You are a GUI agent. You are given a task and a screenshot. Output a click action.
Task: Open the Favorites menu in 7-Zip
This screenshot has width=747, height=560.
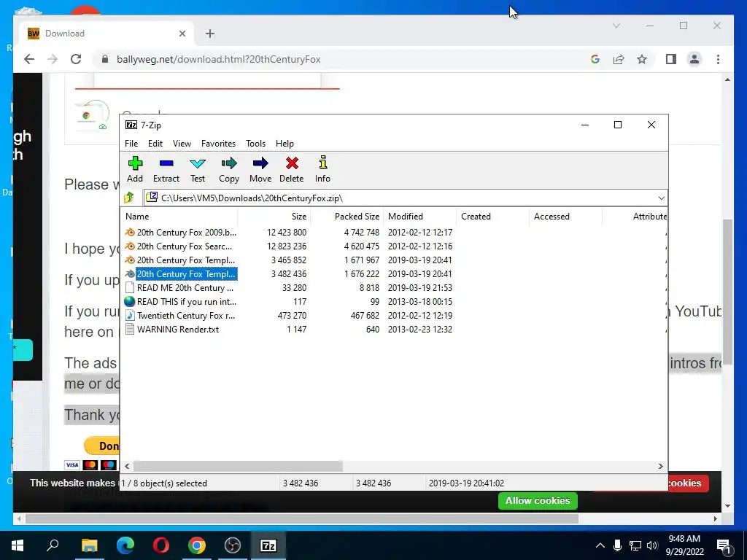(x=218, y=144)
